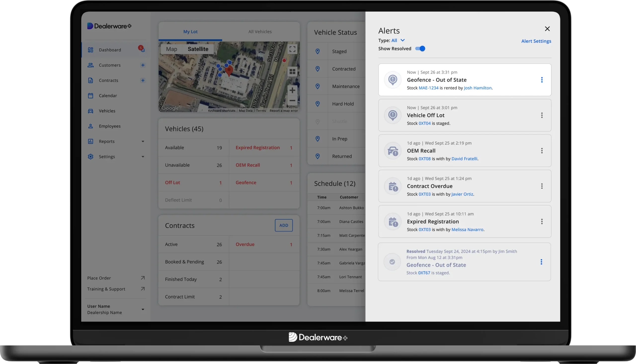The image size is (636, 364).
Task: Switch to the My Lot tab
Action: [x=190, y=32]
